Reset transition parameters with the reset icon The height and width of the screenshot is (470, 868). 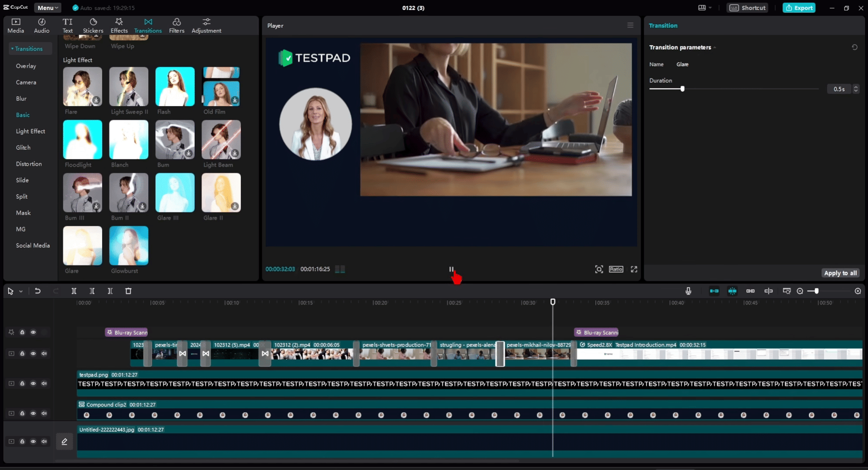point(855,47)
